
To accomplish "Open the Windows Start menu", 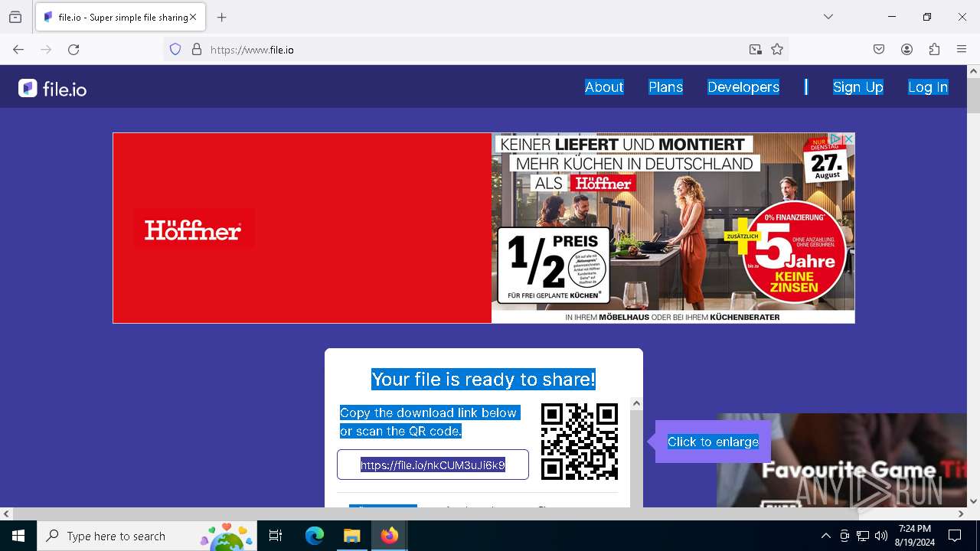I will pyautogui.click(x=18, y=536).
